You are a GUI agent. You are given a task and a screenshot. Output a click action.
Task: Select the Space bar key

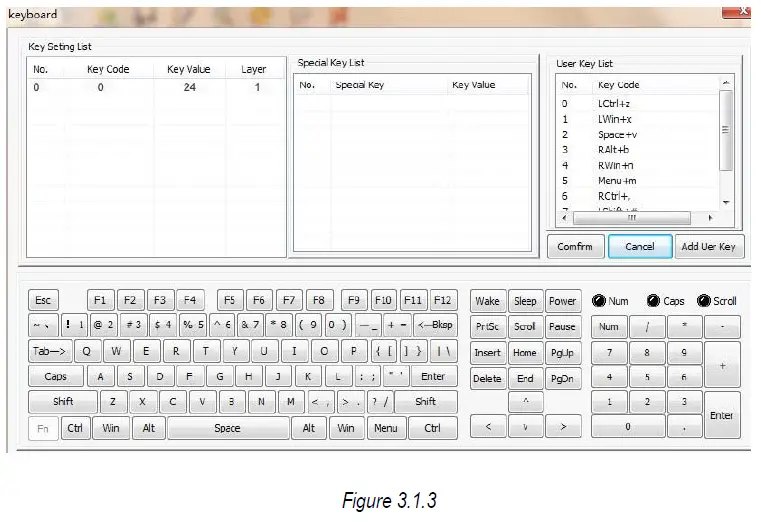tap(228, 428)
